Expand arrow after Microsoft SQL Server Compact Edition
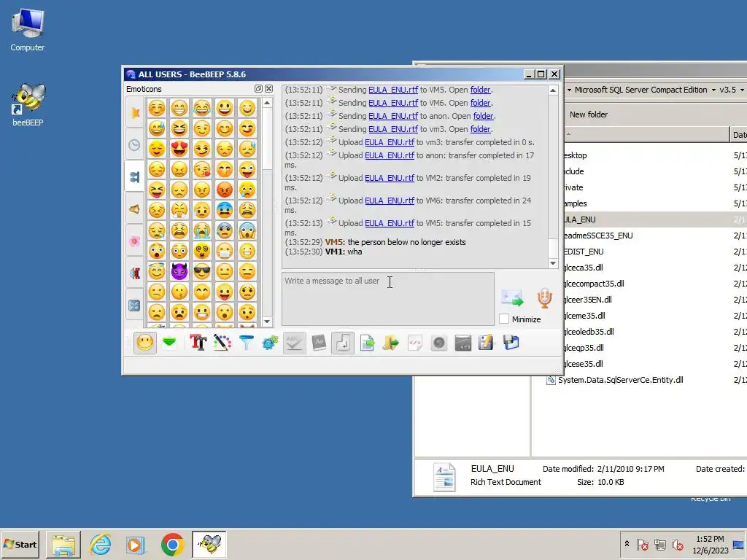Image resolution: width=747 pixels, height=560 pixels. point(713,90)
